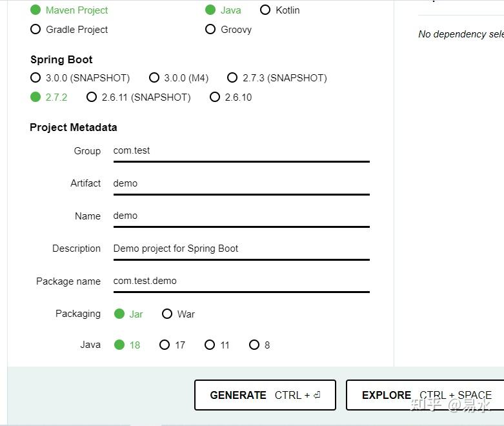Select the Gradle Project radio option
The image size is (504, 426).
tap(35, 30)
